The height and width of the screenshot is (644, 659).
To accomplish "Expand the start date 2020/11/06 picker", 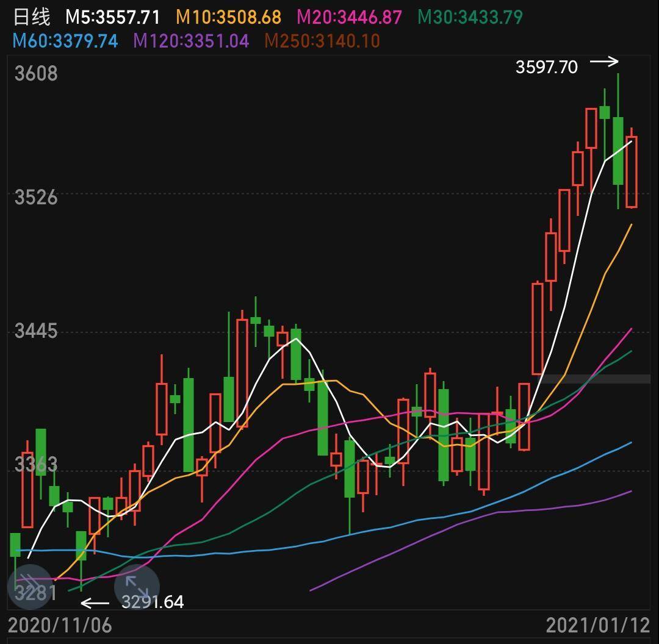I will pos(61,625).
